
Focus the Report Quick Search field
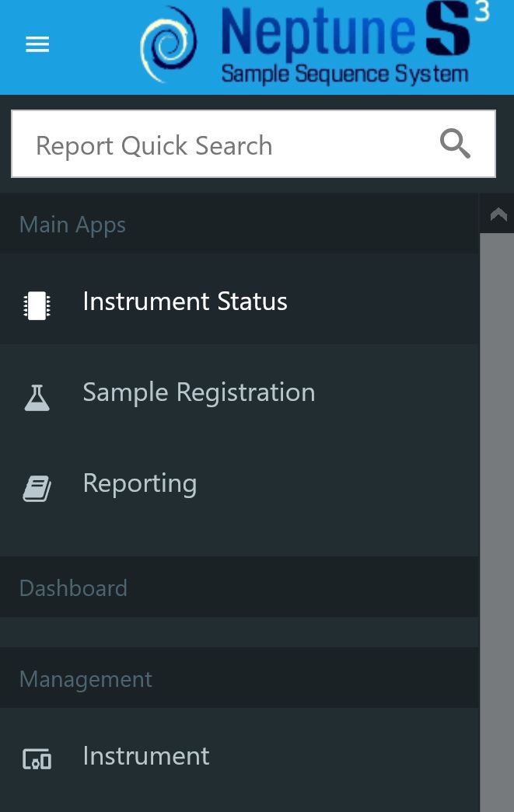226,145
